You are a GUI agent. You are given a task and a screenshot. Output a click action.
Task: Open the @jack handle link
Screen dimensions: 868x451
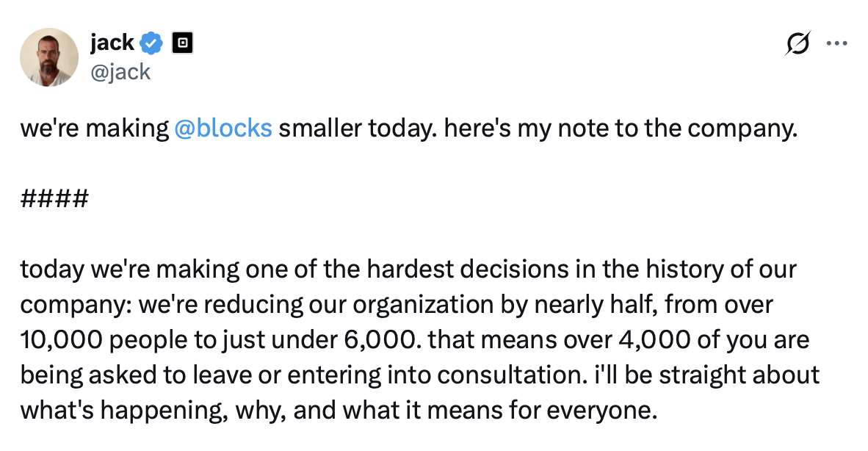(120, 71)
